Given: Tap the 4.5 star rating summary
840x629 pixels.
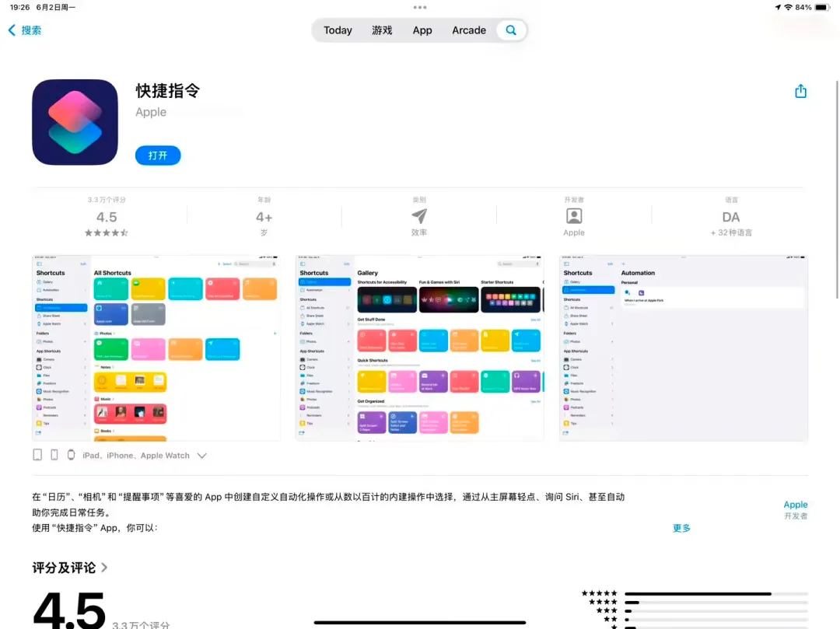Looking at the screenshot, I should 107,217.
